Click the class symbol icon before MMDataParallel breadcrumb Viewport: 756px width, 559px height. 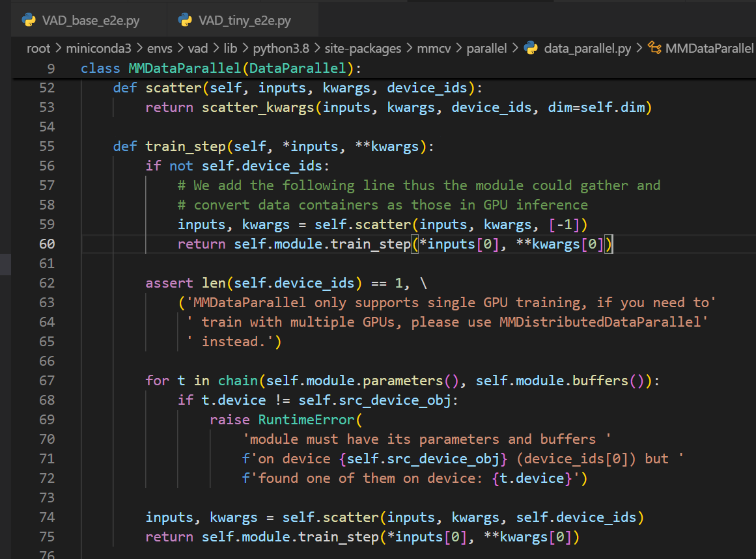(654, 48)
